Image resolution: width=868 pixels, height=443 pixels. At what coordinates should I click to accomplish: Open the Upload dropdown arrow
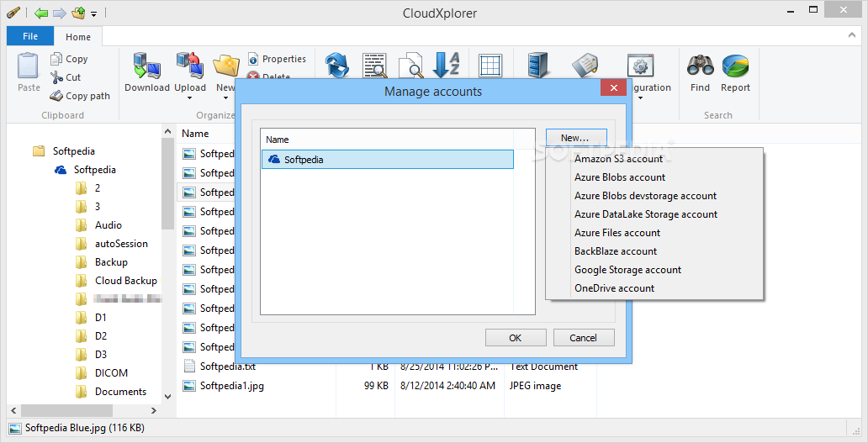coord(190,98)
